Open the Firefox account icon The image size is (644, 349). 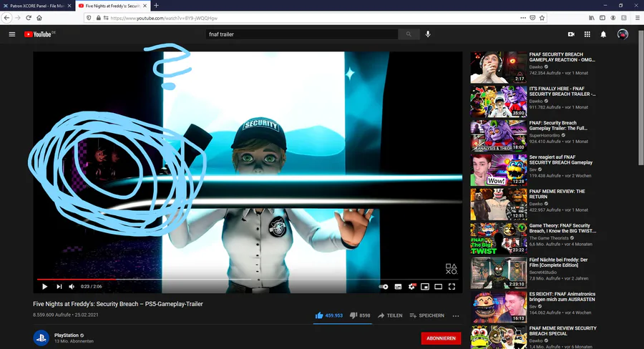pyautogui.click(x=613, y=18)
